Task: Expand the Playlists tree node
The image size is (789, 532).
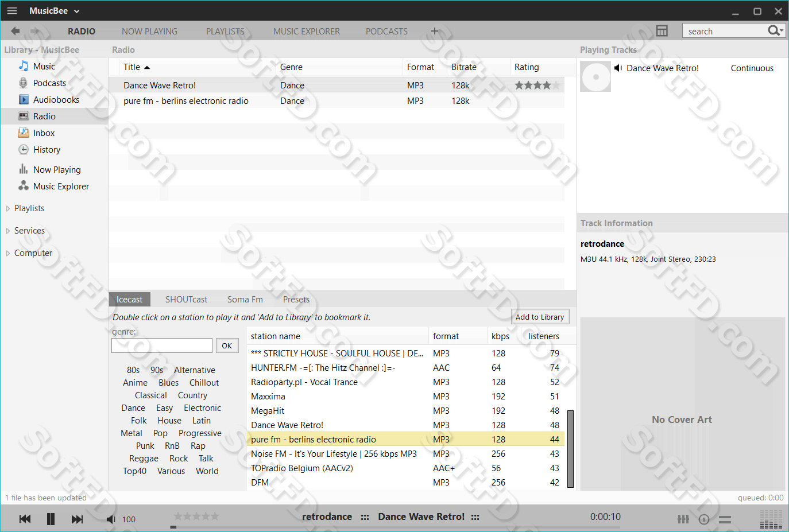Action: click(8, 209)
